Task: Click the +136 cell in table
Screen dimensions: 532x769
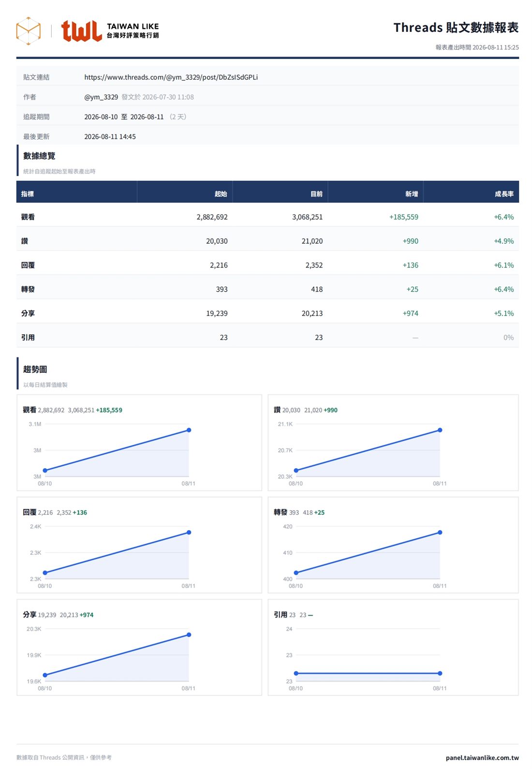Action: [x=411, y=265]
